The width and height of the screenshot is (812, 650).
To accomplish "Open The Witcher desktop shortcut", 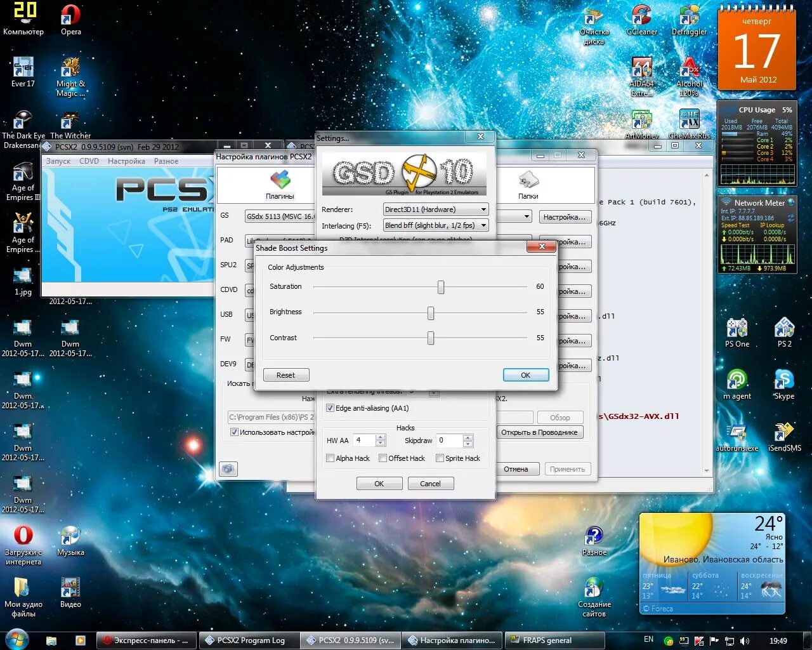I will click(x=70, y=124).
